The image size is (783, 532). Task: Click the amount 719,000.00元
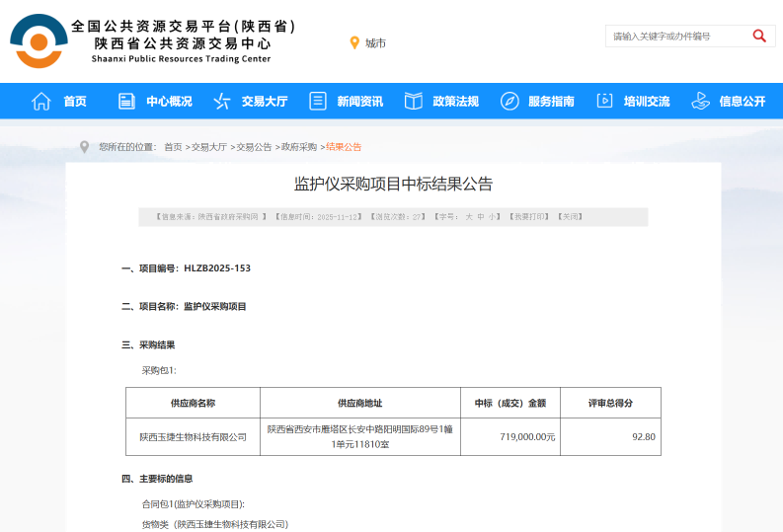pyautogui.click(x=527, y=437)
